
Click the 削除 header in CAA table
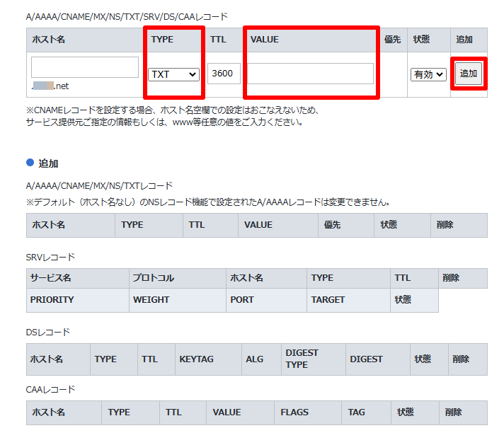pos(453,412)
